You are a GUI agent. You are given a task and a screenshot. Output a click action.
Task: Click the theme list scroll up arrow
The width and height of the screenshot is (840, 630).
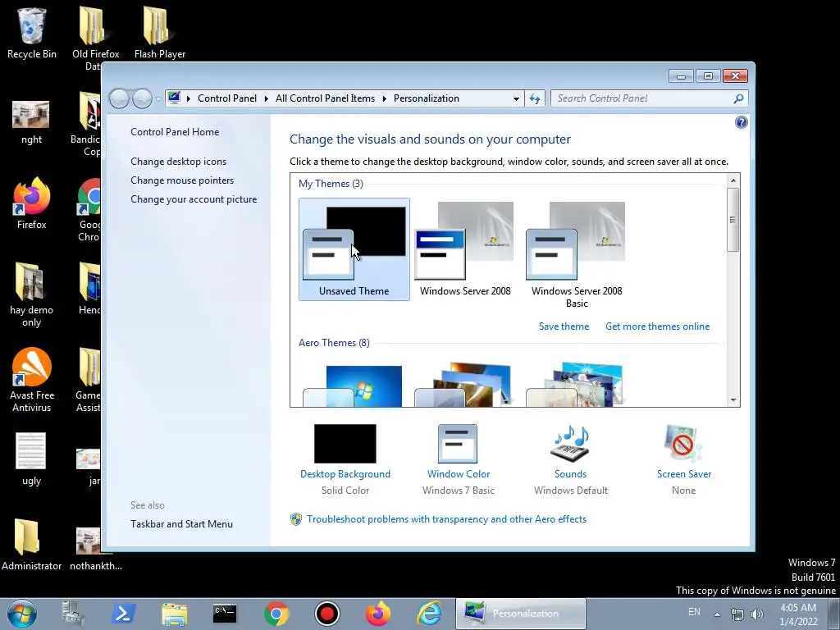click(733, 180)
